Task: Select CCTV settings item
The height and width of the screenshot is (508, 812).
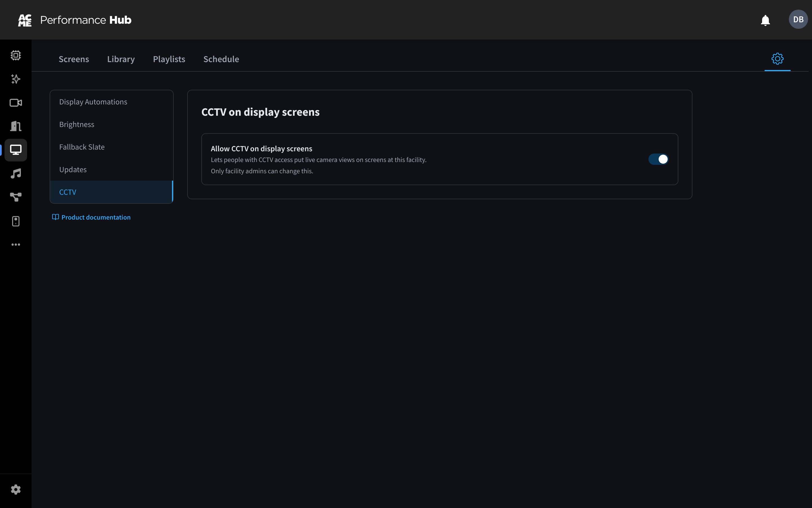Action: 111,192
